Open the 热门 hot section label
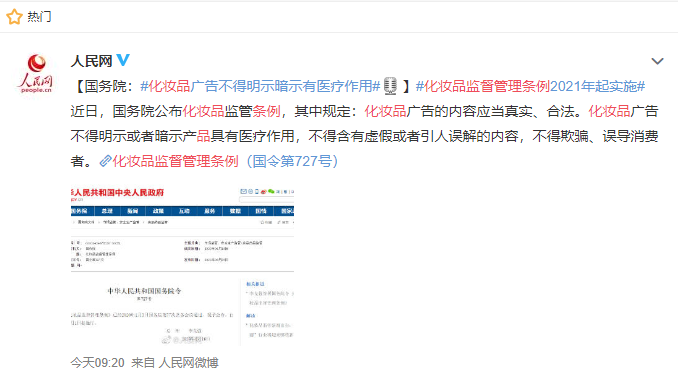The width and height of the screenshot is (678, 384). pyautogui.click(x=39, y=17)
